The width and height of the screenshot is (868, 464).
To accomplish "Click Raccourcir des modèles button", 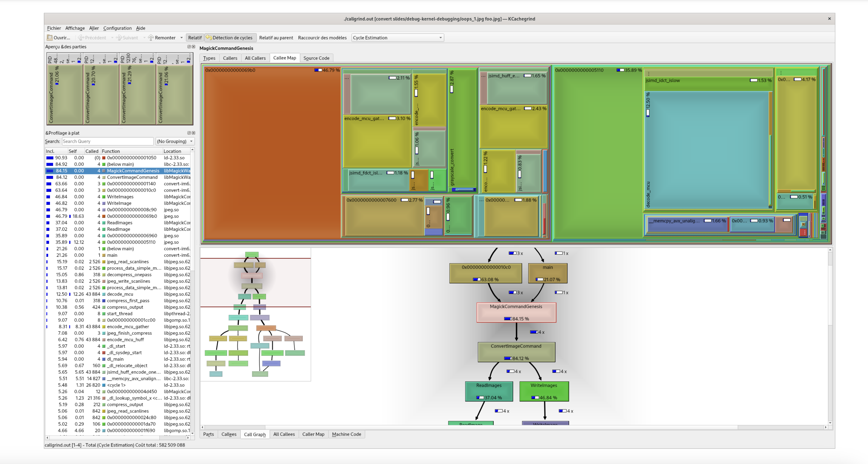I will click(x=322, y=37).
